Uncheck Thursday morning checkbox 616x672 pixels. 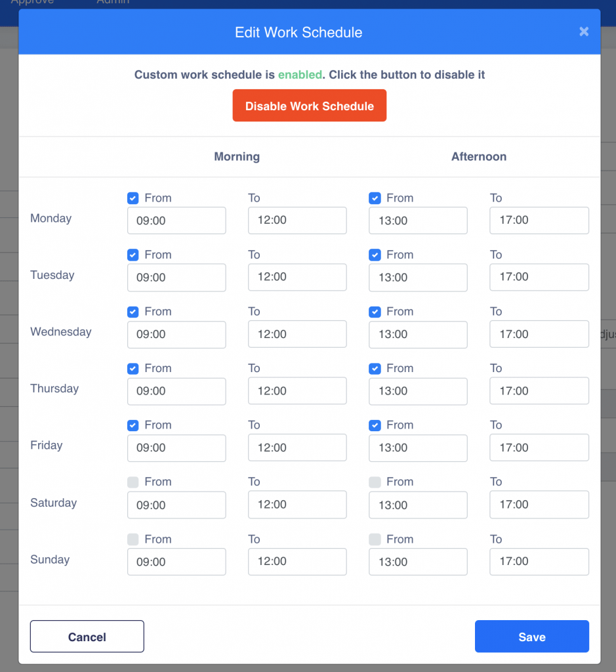[133, 368]
